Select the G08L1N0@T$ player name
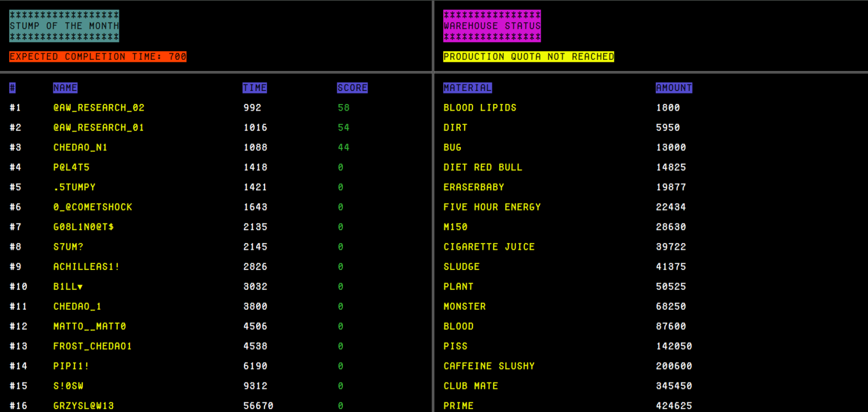The image size is (868, 412). 83,227
